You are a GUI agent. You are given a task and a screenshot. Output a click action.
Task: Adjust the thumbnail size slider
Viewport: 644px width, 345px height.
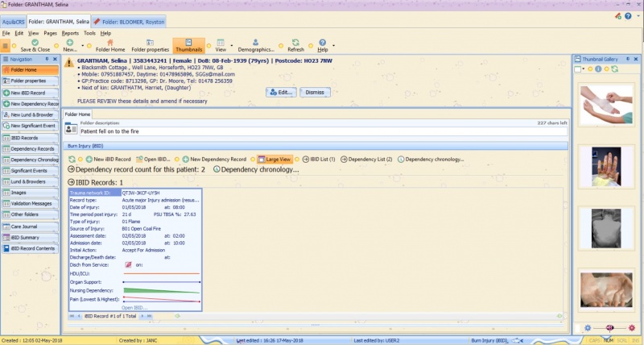[x=609, y=328]
